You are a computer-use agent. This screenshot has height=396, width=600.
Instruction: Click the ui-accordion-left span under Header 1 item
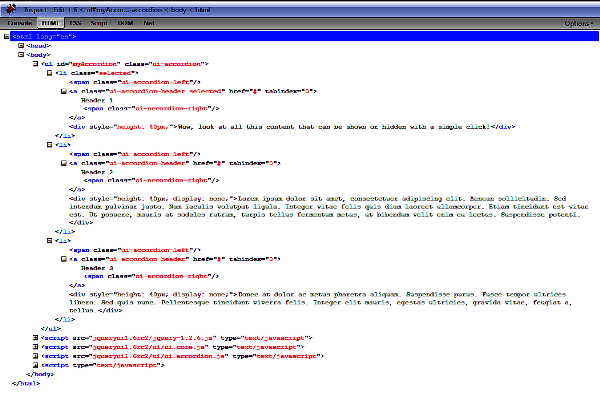(135, 82)
